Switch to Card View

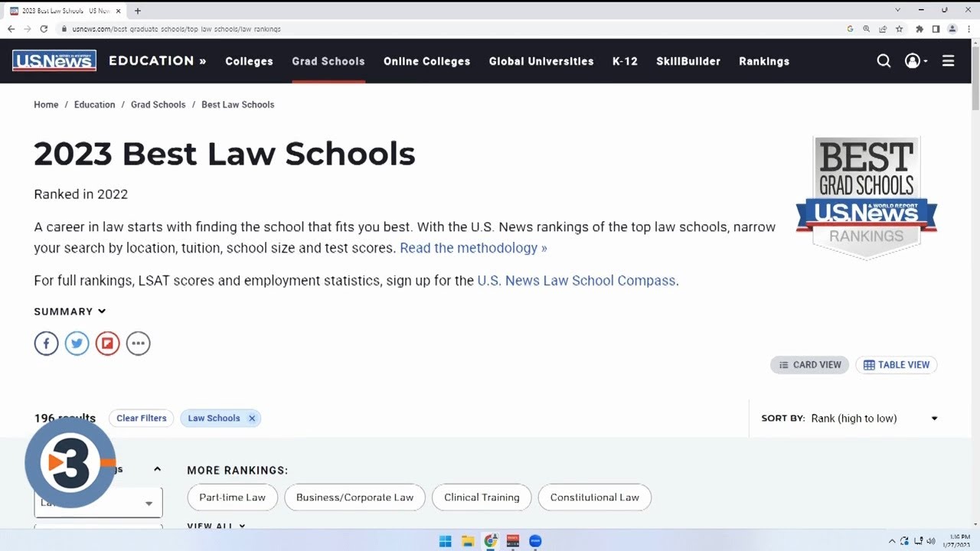point(810,365)
